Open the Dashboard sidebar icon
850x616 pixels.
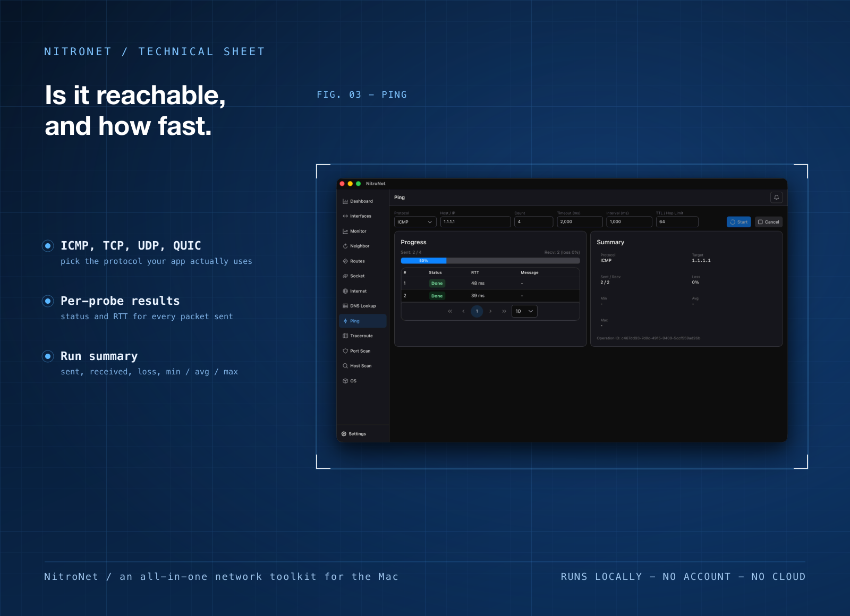point(345,201)
